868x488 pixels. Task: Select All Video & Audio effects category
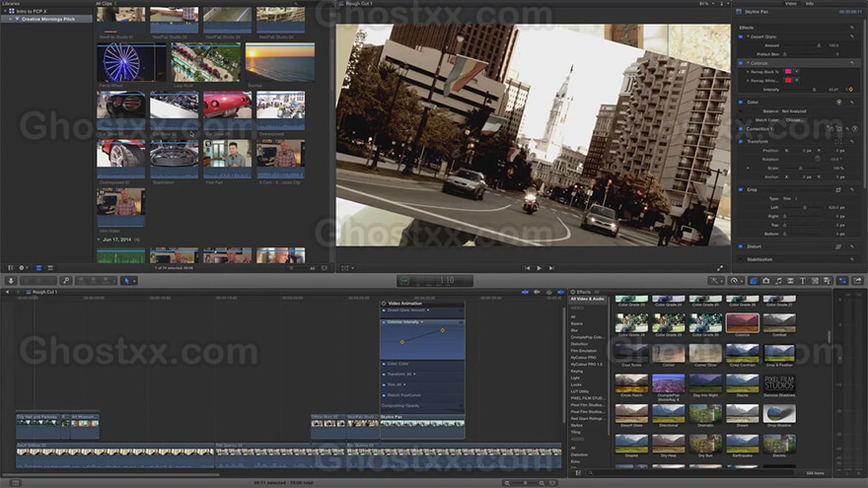point(587,299)
